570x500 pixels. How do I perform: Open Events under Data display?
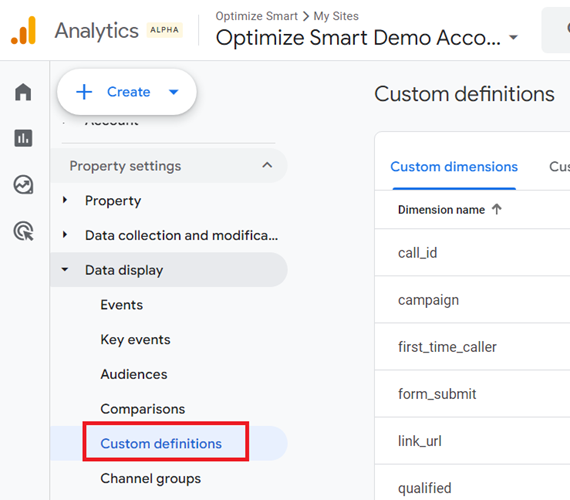122,305
